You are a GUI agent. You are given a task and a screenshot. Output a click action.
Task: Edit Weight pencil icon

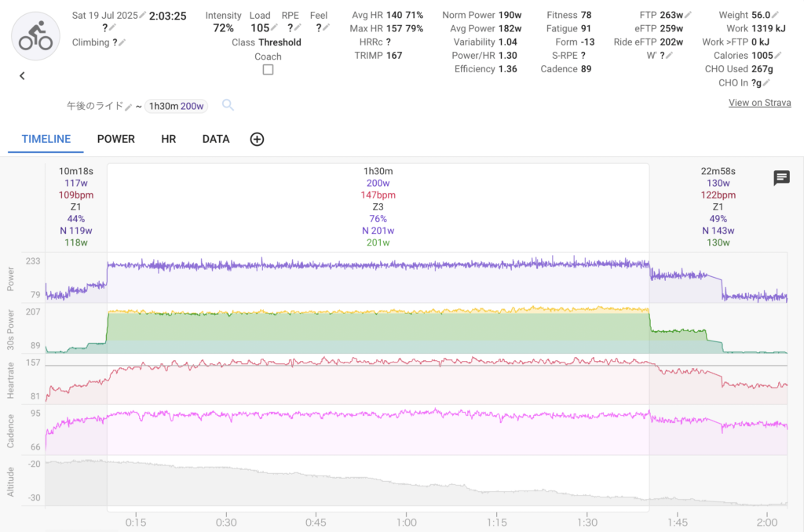[x=775, y=15]
